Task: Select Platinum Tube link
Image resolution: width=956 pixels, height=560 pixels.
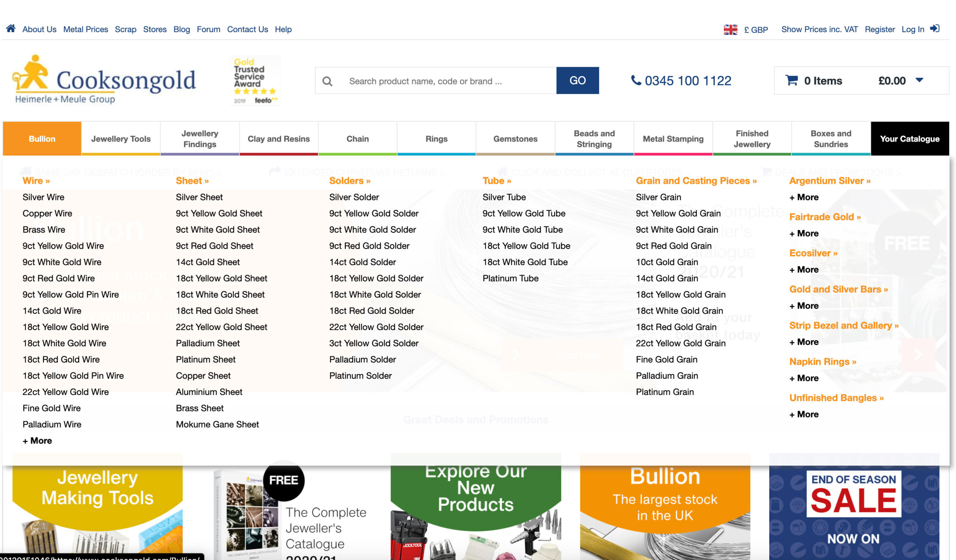Action: pyautogui.click(x=510, y=278)
